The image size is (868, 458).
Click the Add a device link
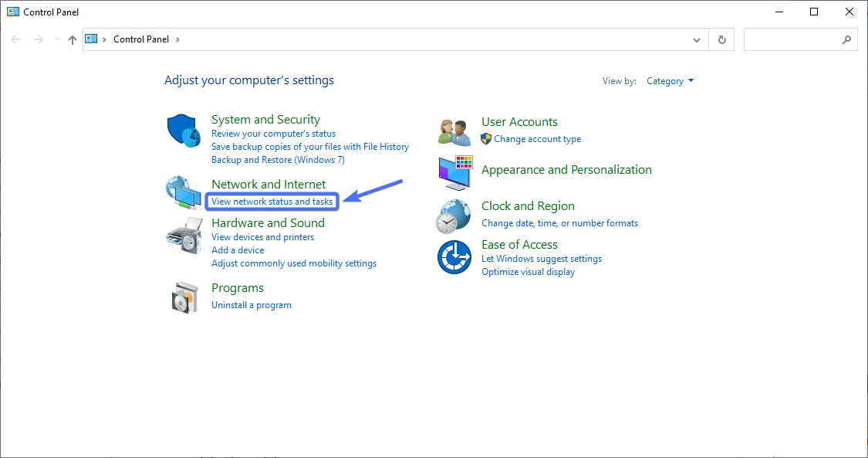click(x=238, y=250)
